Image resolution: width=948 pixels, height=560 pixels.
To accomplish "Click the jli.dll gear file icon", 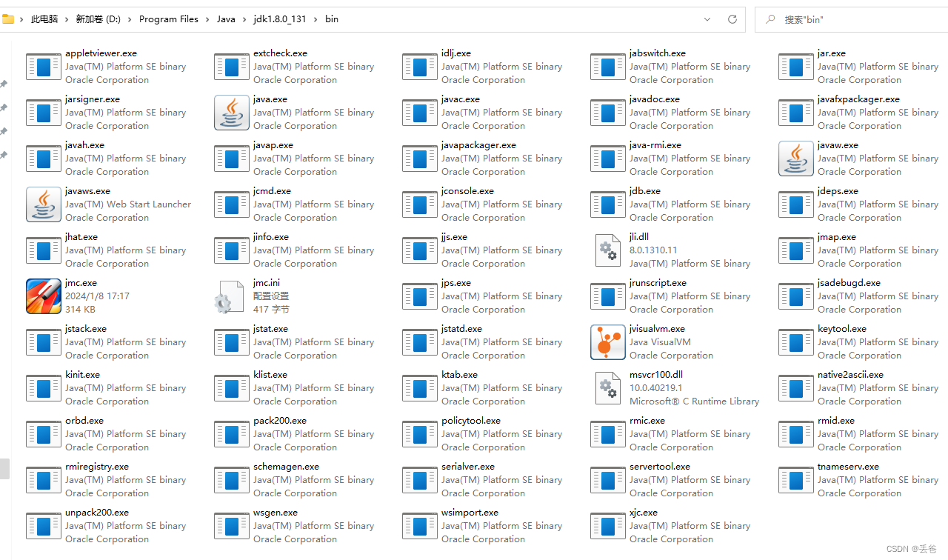I will 608,250.
